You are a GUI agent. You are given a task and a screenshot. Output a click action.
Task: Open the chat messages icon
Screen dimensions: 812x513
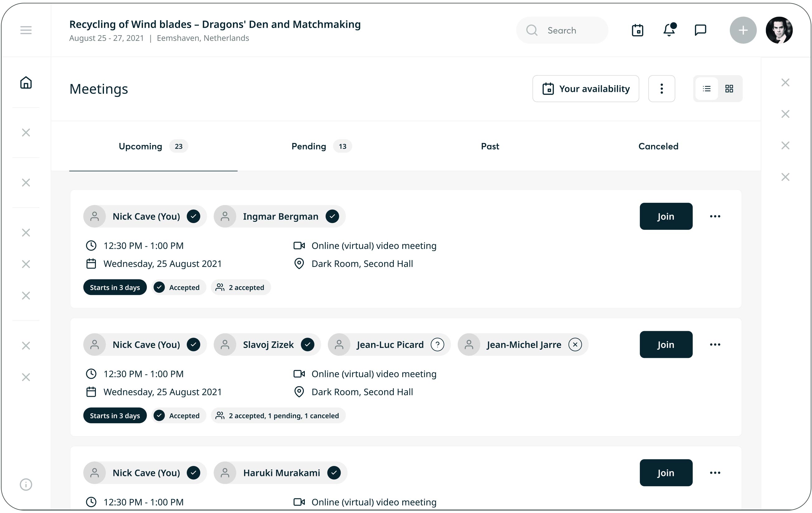pos(701,30)
